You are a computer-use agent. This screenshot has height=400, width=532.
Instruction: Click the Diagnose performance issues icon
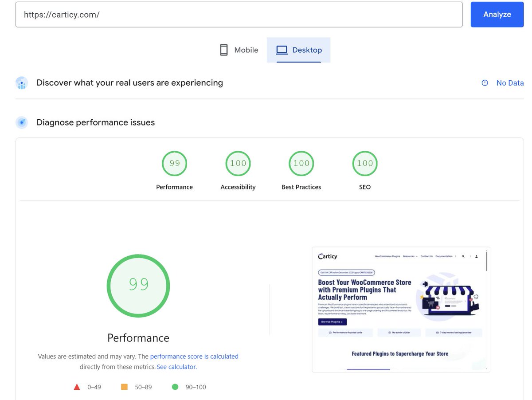coord(22,122)
